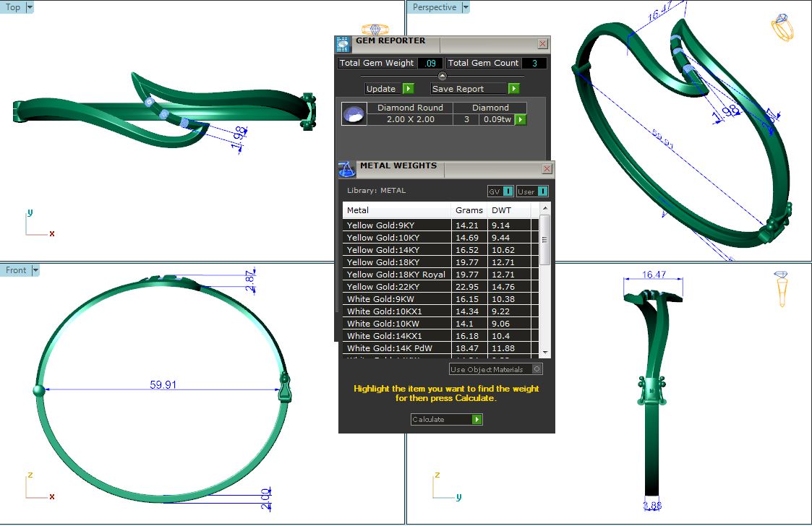Click the gem icon in the Right viewport
This screenshot has height=526, width=812.
click(782, 289)
